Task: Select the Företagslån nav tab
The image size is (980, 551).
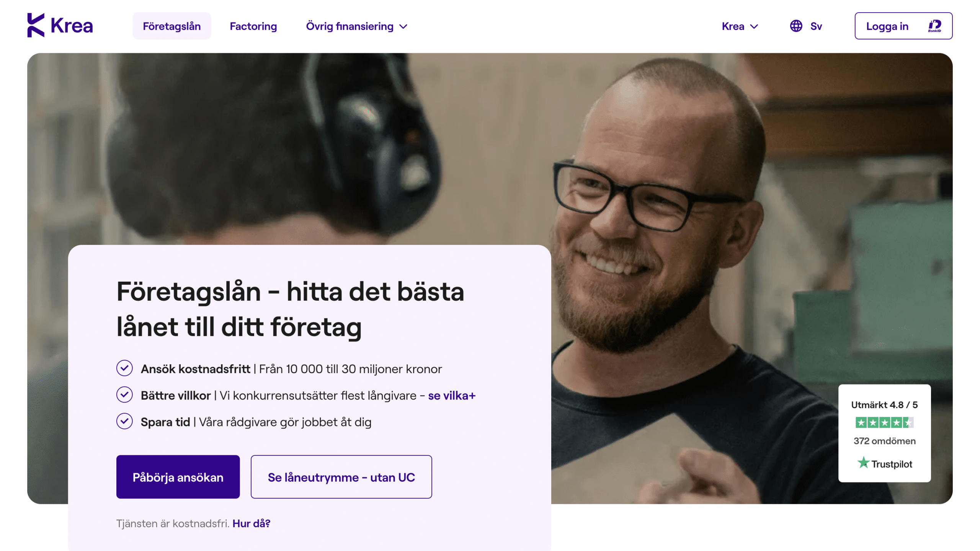Action: tap(172, 26)
